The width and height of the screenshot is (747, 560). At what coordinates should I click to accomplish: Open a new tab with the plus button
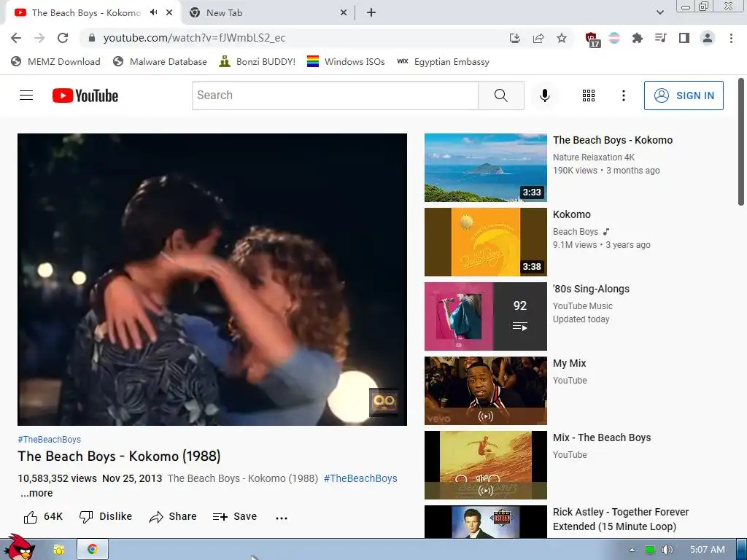[371, 13]
